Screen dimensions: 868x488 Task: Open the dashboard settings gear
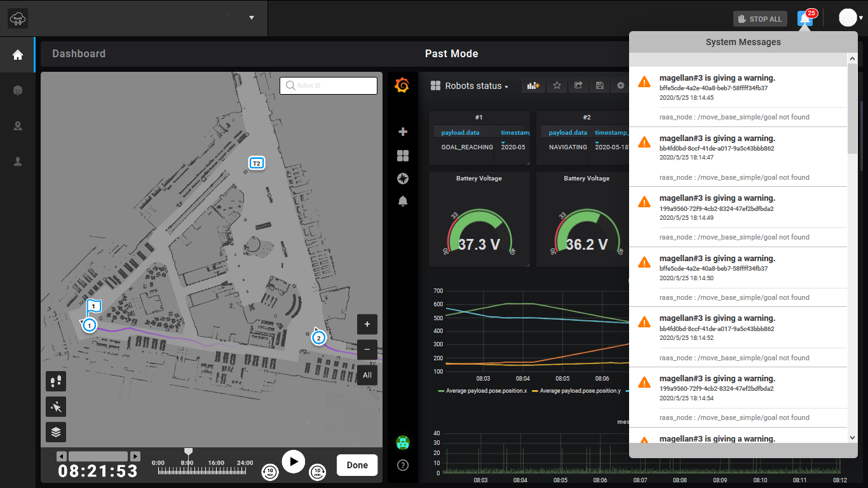(620, 85)
